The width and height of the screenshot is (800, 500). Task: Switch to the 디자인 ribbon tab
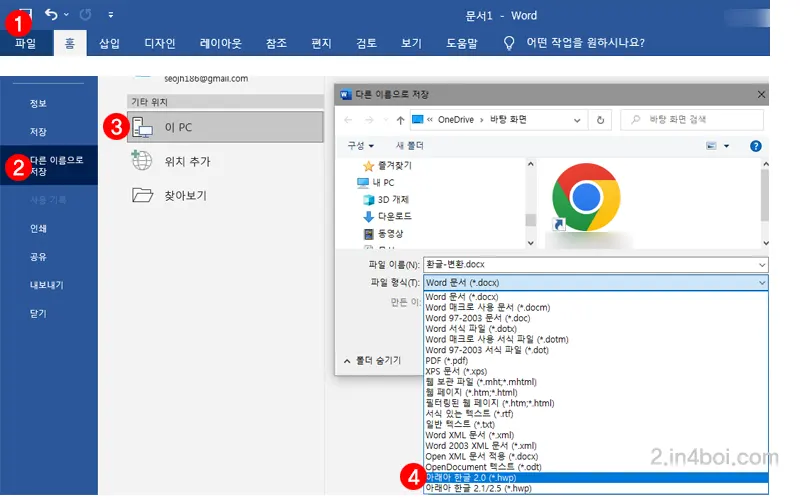click(160, 43)
